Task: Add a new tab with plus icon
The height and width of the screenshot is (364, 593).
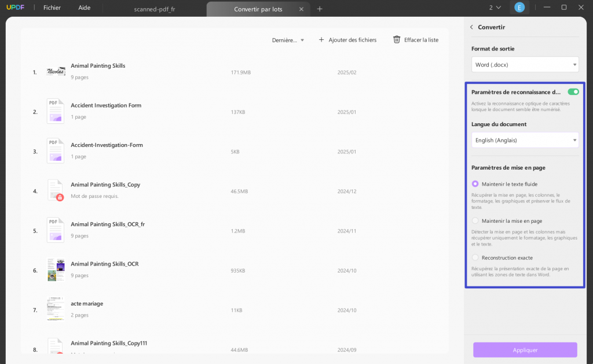Action: pyautogui.click(x=320, y=9)
